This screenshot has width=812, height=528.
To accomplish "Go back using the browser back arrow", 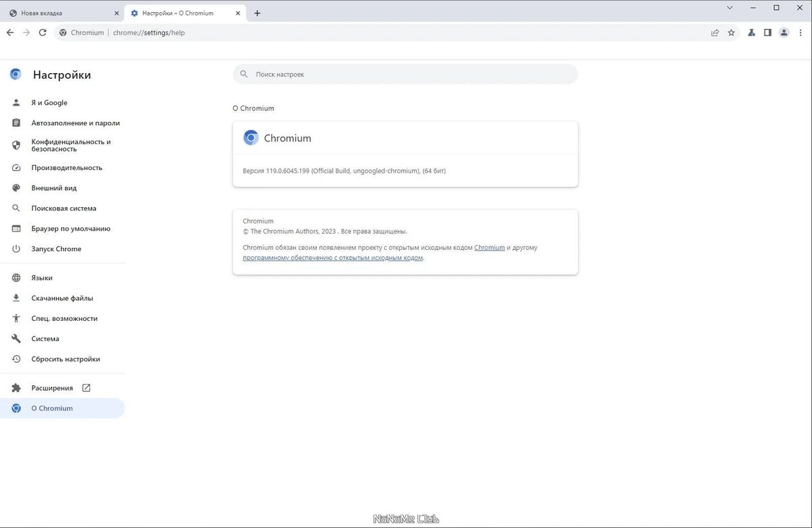I will click(10, 32).
